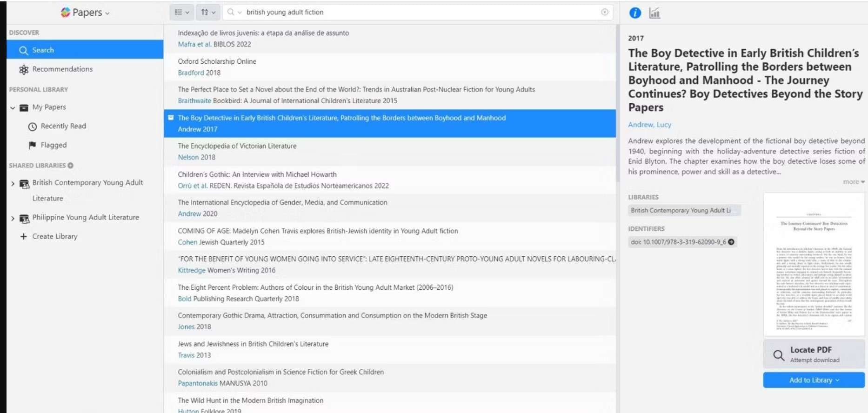Collapse the My Papers folder
This screenshot has height=413, width=868.
pyautogui.click(x=13, y=107)
